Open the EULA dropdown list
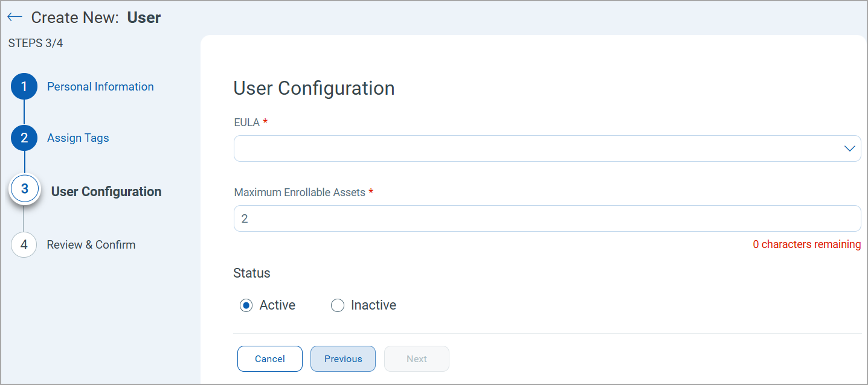The image size is (868, 385). pyautogui.click(x=547, y=148)
